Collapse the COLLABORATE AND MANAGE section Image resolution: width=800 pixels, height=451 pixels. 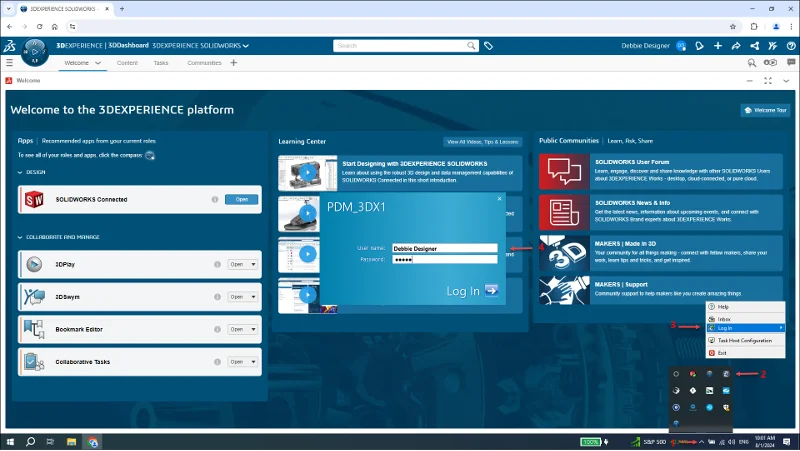(20, 237)
